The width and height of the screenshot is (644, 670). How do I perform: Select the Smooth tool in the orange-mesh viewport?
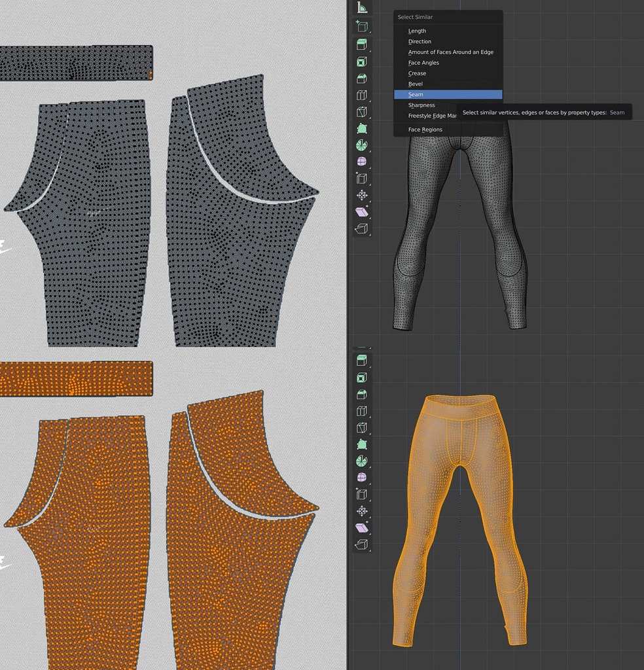tap(362, 478)
